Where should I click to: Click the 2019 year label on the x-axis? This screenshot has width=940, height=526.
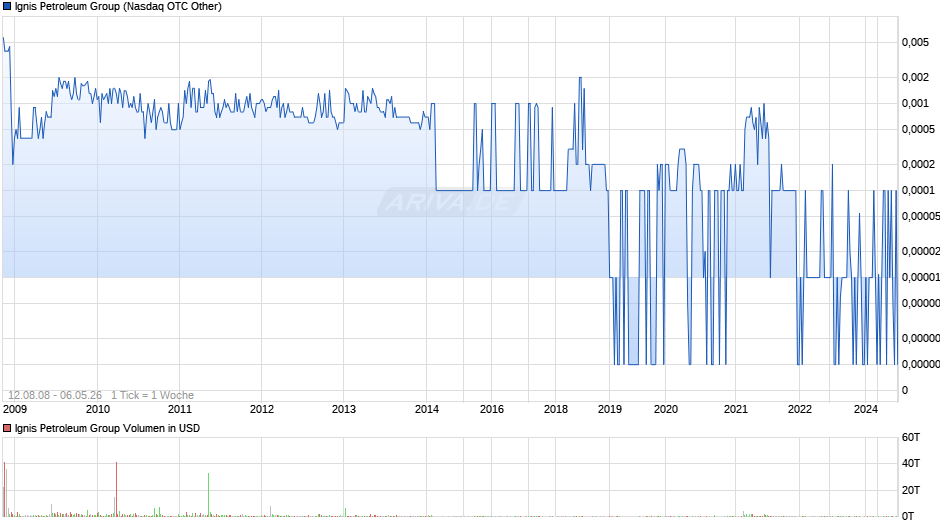point(610,409)
